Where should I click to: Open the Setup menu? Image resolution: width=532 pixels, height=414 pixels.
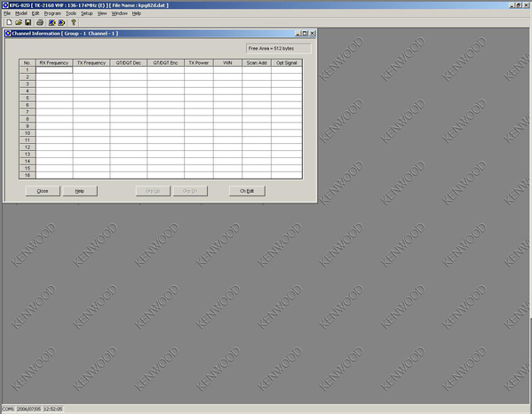point(86,13)
